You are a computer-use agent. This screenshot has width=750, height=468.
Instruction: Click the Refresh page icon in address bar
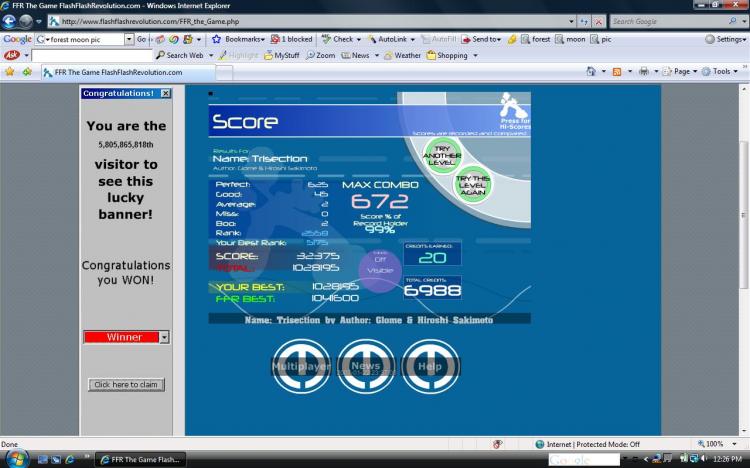point(584,22)
